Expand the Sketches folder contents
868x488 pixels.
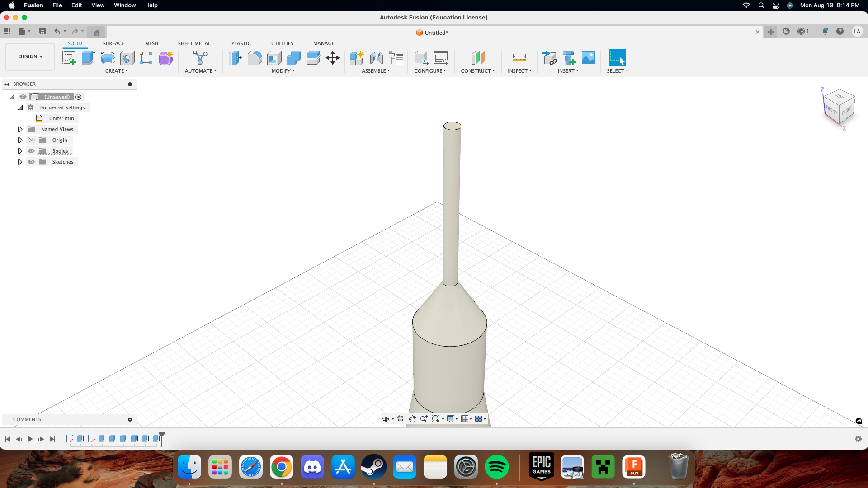(x=20, y=161)
